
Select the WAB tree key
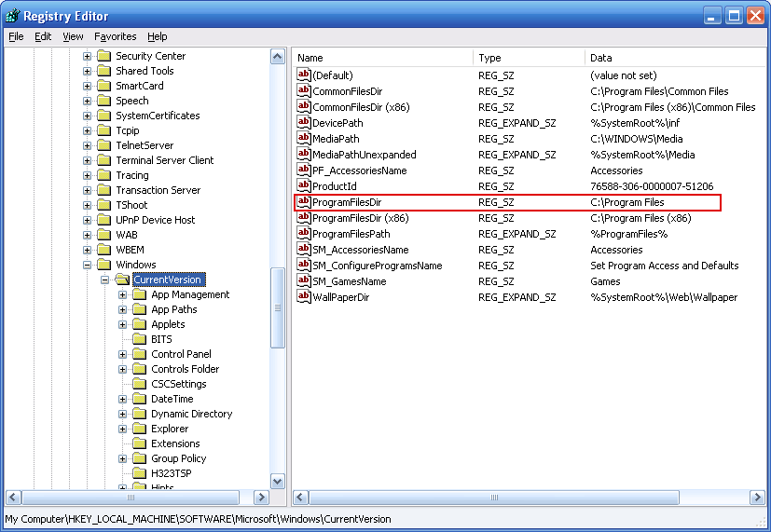[127, 235]
